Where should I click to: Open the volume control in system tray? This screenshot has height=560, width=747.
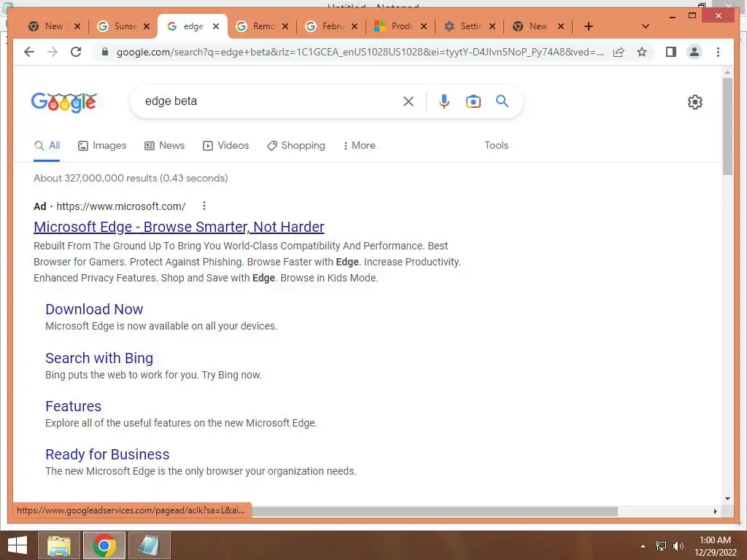(x=678, y=546)
